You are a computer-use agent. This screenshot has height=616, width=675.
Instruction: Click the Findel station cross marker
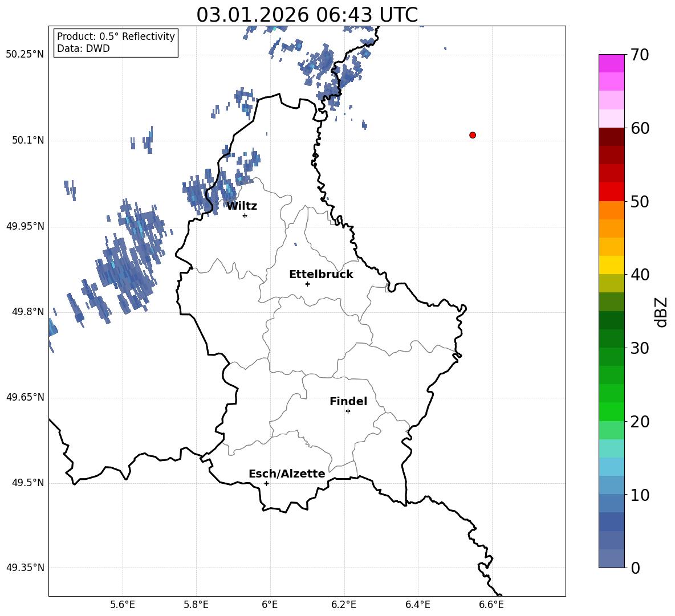coord(348,411)
